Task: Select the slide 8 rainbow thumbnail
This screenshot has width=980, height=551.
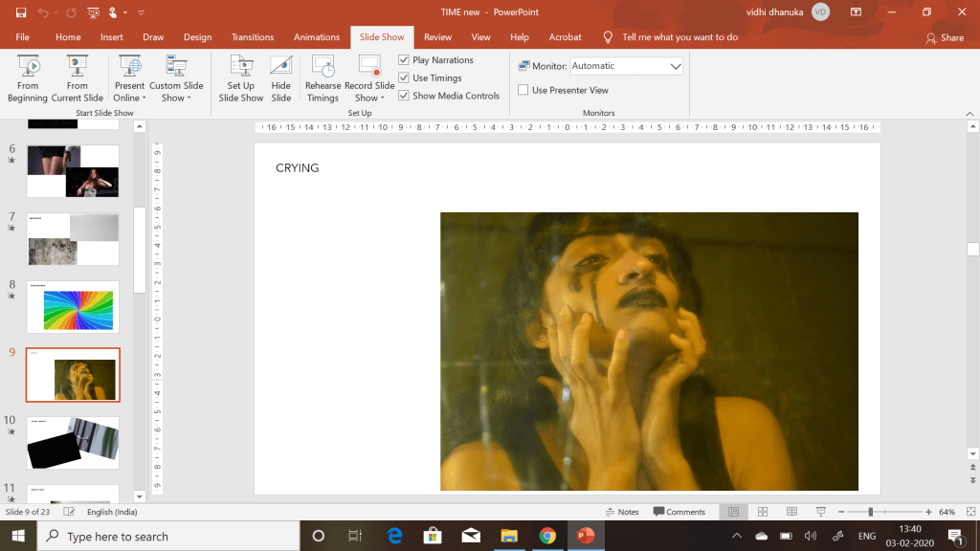Action: (x=73, y=306)
